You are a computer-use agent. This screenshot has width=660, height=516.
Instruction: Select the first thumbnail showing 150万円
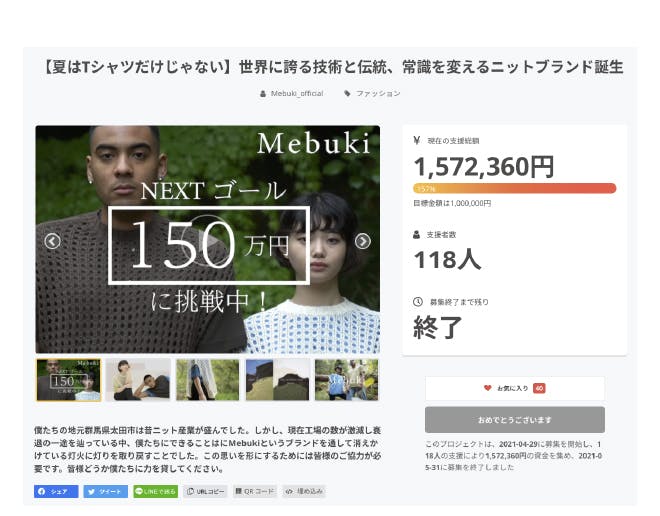click(69, 380)
